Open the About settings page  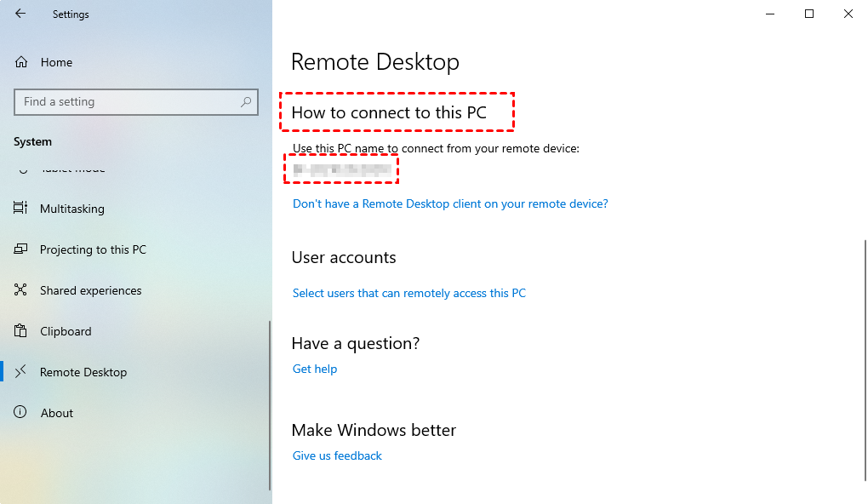[57, 412]
